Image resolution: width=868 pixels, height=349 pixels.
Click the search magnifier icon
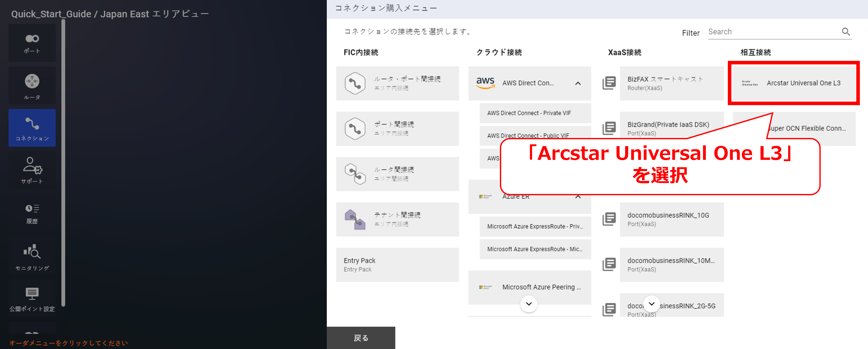coord(846,32)
